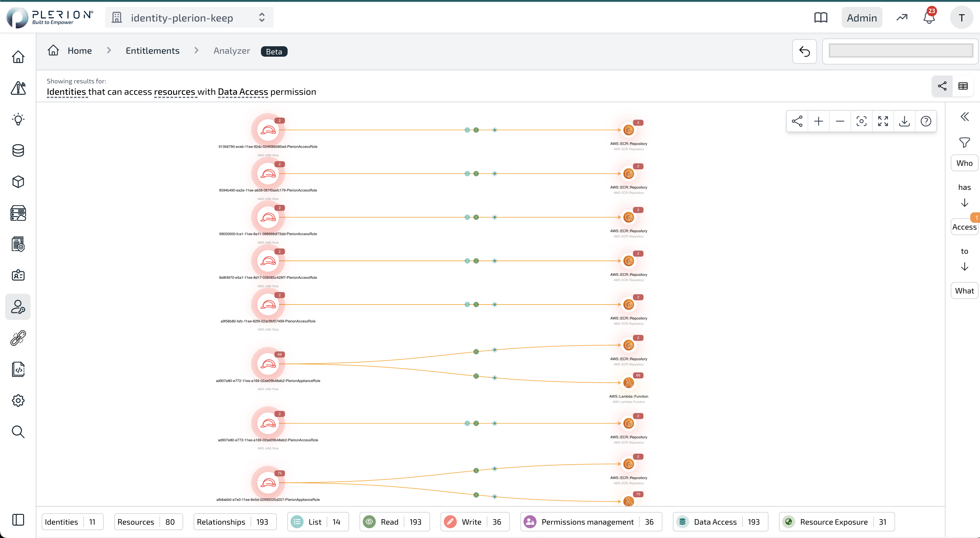Click the Who query button
Image resolution: width=980 pixels, height=538 pixels.
[x=964, y=163]
